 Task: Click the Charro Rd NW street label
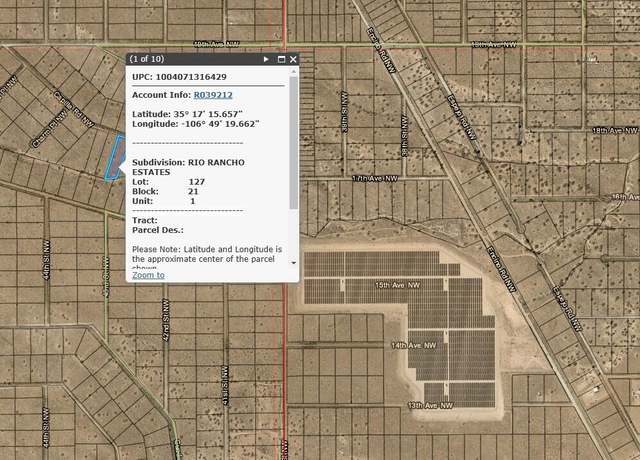[x=49, y=130]
